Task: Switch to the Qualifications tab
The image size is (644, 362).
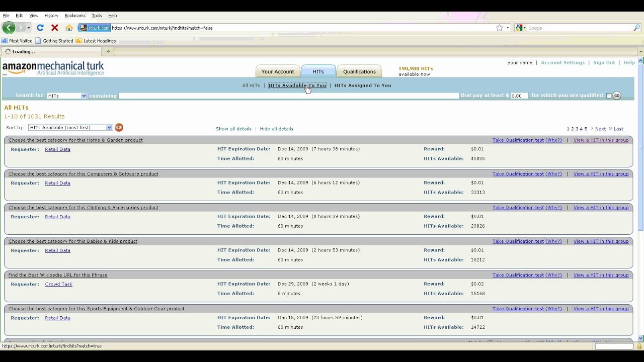Action: point(359,71)
